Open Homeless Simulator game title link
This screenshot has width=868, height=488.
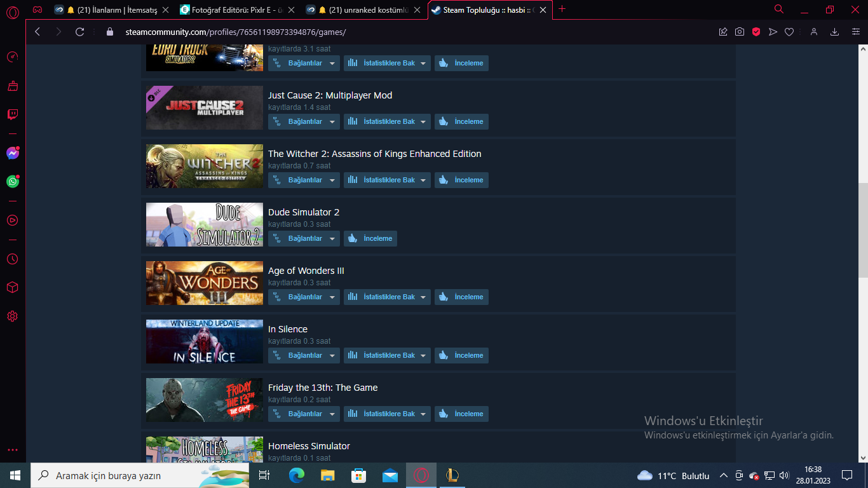click(x=309, y=446)
